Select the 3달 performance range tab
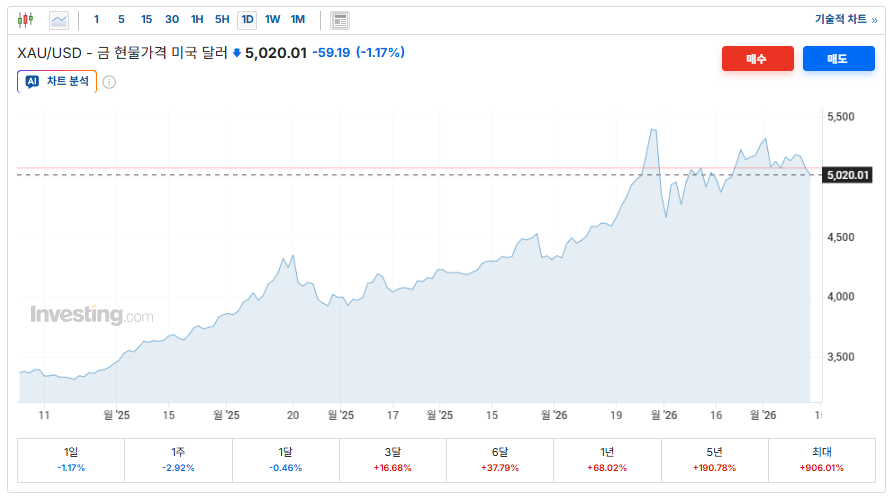 (393, 459)
